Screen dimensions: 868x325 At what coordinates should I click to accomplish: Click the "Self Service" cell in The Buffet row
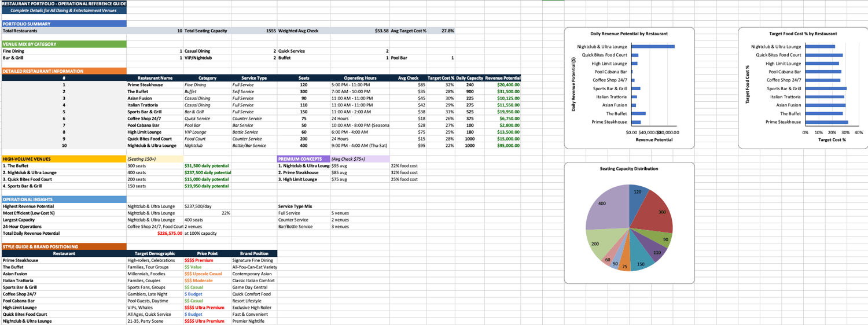254,91
